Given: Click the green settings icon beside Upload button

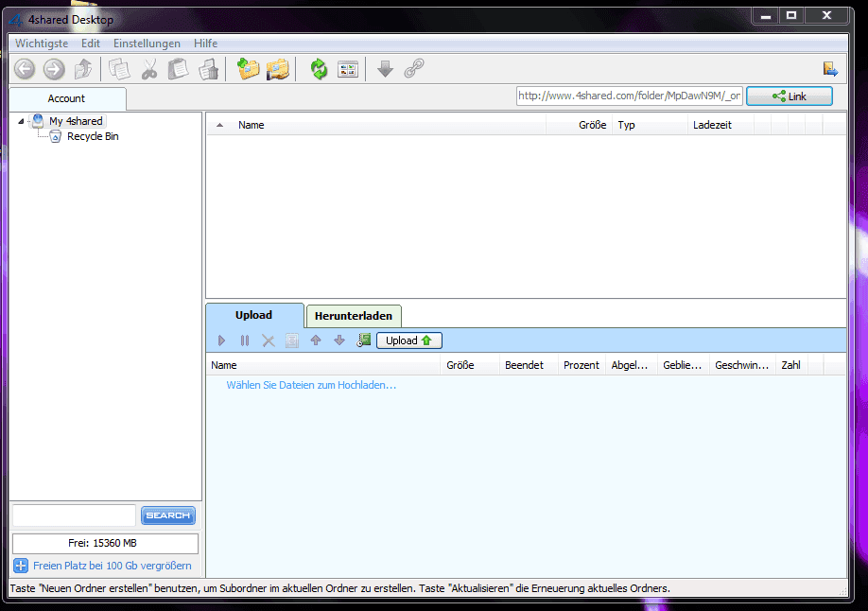Looking at the screenshot, I should coord(364,340).
